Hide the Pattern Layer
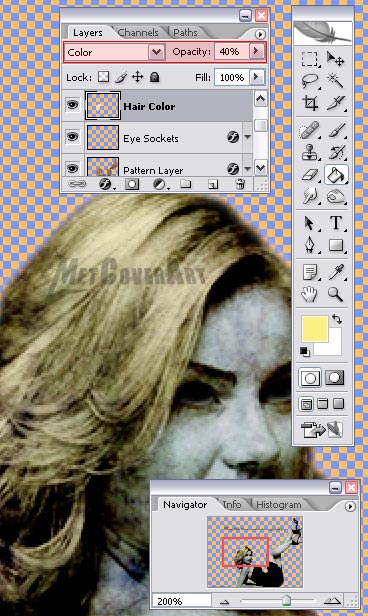The height and width of the screenshot is (616, 368). (x=73, y=169)
